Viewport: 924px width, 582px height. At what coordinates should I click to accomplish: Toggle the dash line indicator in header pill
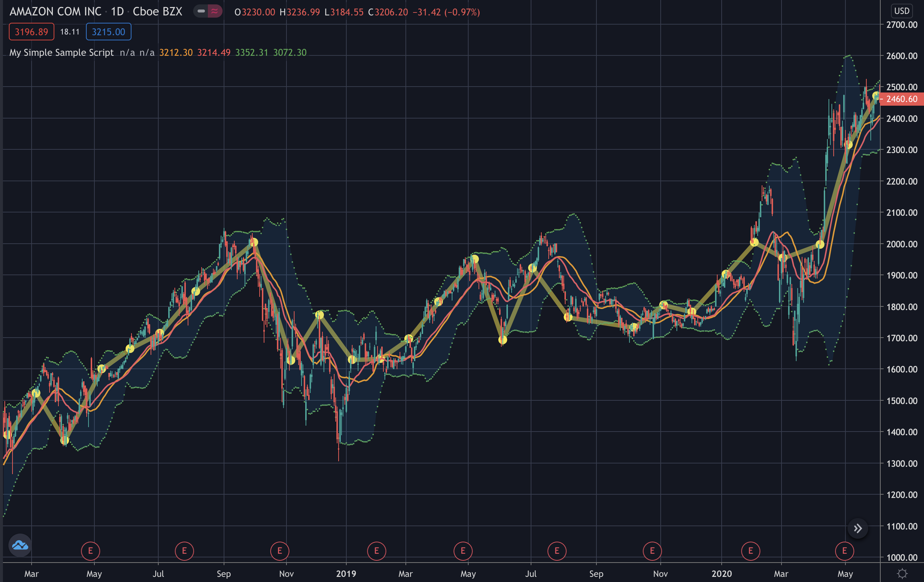[x=201, y=11]
